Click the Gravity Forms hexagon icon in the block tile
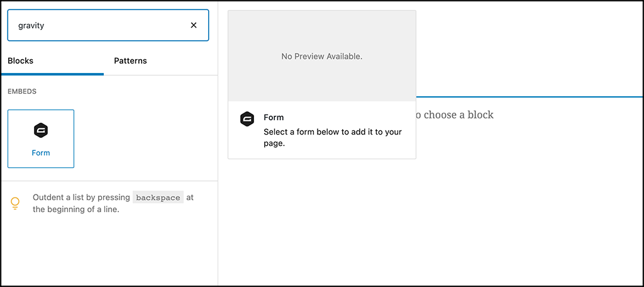This screenshot has width=644, height=287. pos(41,130)
